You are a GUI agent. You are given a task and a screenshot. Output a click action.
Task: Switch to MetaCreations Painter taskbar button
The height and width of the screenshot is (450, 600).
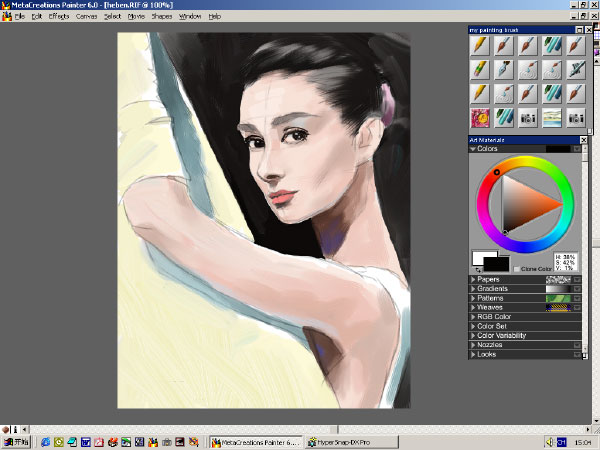coord(256,442)
